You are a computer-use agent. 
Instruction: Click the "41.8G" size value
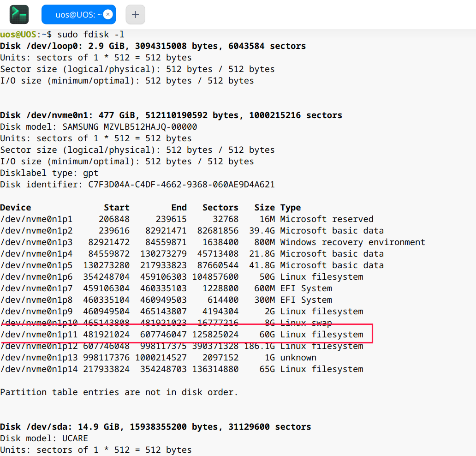(x=262, y=265)
